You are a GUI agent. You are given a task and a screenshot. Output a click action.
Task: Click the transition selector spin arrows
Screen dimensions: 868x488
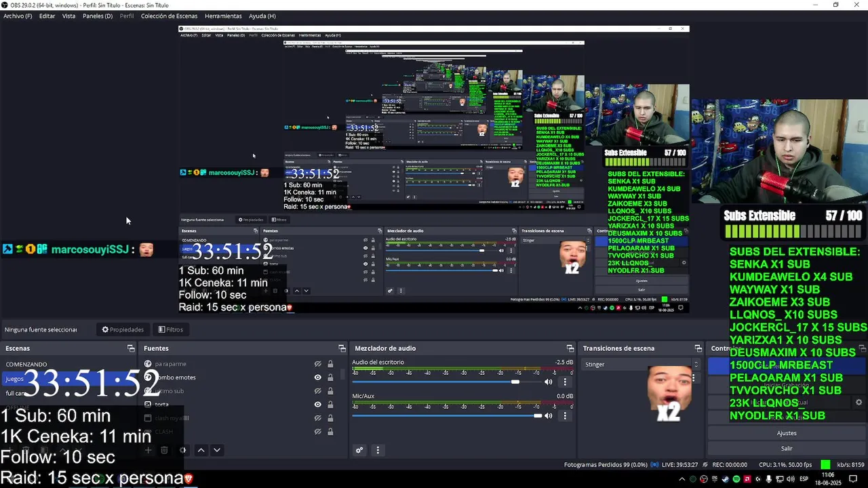click(x=696, y=364)
